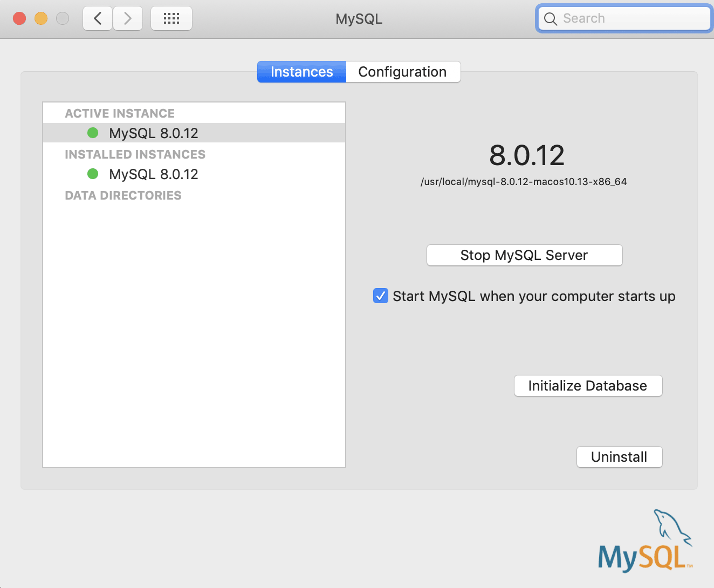Open the Configuration tab
714x588 pixels.
403,72
